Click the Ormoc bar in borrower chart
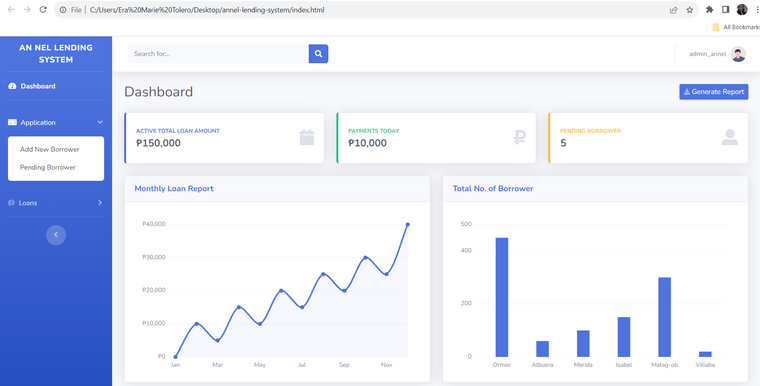760x386 pixels. coord(502,297)
